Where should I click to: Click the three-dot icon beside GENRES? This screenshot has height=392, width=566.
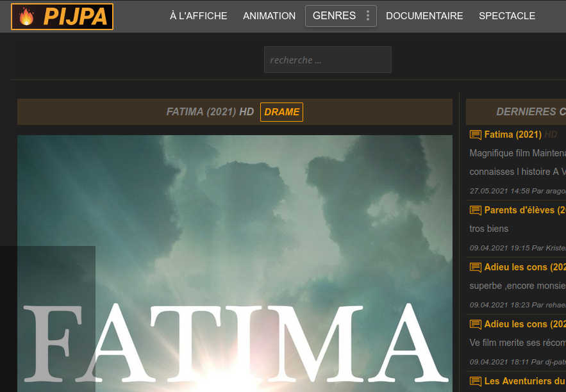367,15
